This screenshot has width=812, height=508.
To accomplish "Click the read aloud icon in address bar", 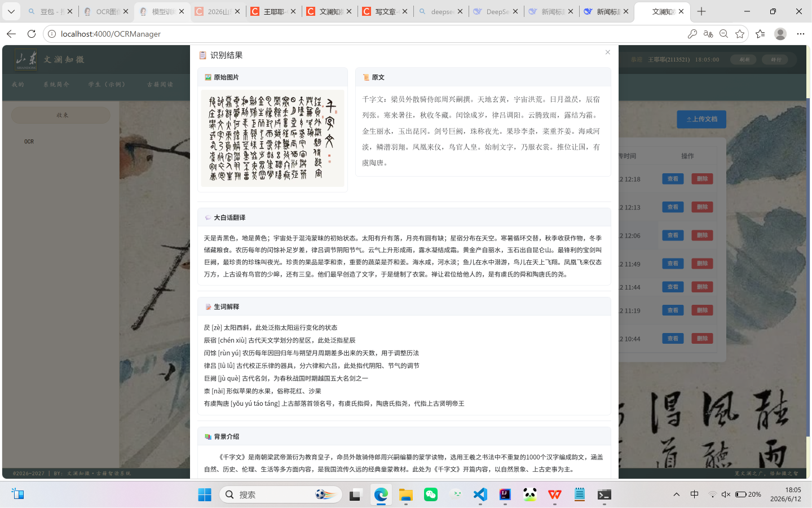I will [x=708, y=34].
